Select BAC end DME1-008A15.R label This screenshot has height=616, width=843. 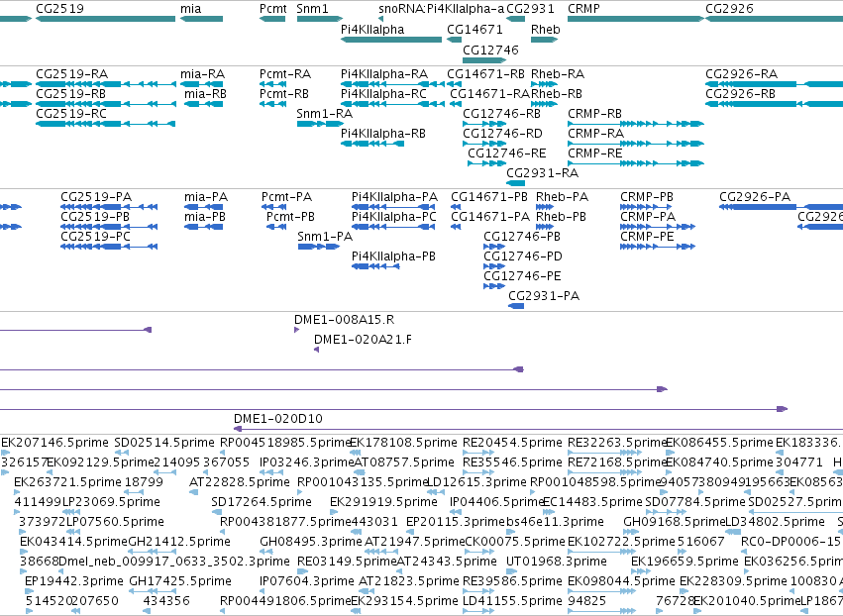[x=344, y=320]
